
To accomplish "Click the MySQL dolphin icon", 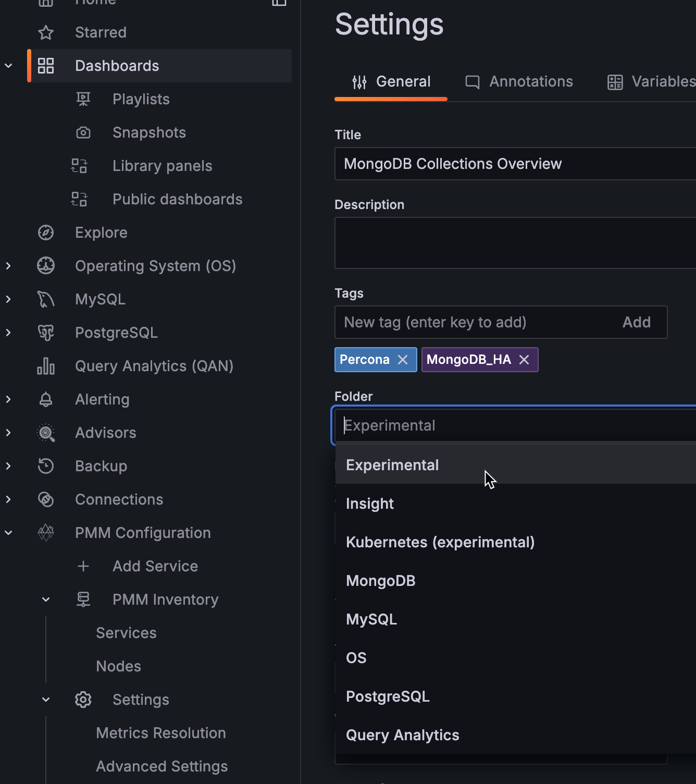I will coord(46,299).
